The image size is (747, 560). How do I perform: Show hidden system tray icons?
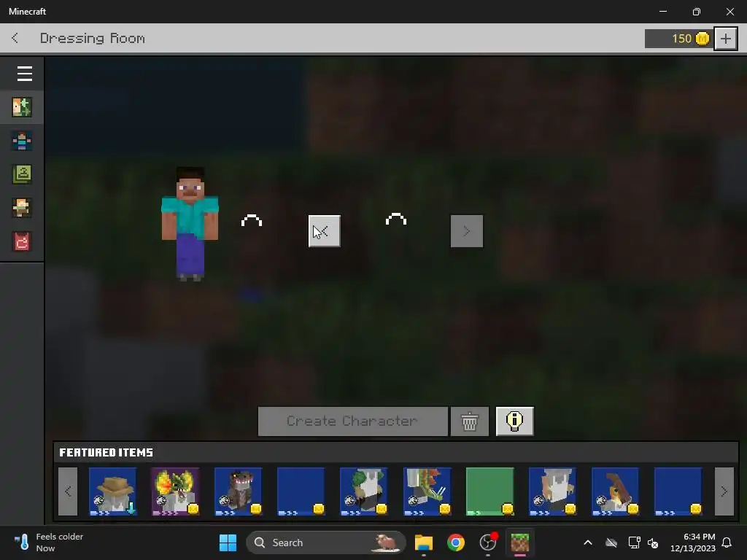coord(588,542)
